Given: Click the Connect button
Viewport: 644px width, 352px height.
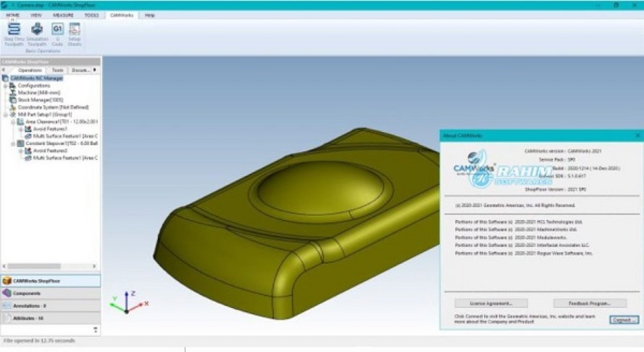Looking at the screenshot, I should pyautogui.click(x=624, y=320).
